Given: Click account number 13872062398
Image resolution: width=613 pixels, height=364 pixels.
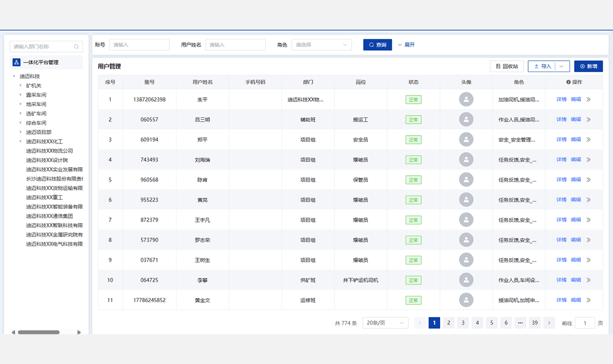Looking at the screenshot, I should pyautogui.click(x=150, y=100).
